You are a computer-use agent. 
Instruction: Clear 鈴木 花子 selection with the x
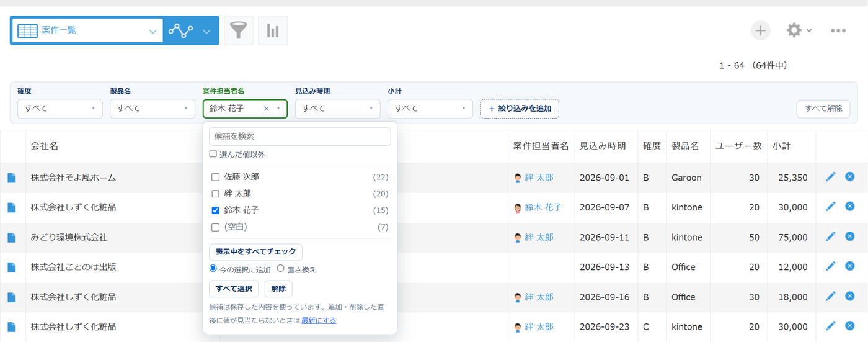click(266, 109)
